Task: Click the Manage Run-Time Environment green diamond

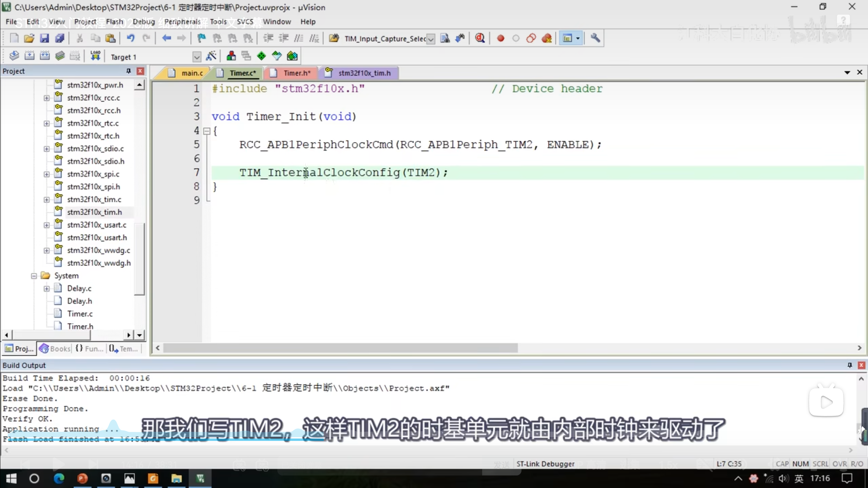Action: (x=261, y=56)
